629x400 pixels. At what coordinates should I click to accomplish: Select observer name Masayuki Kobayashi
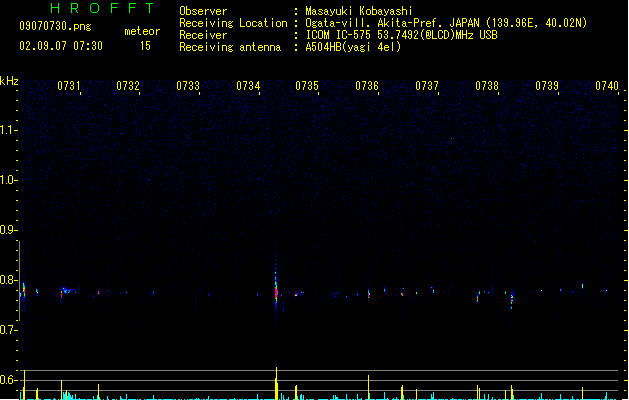(359, 11)
